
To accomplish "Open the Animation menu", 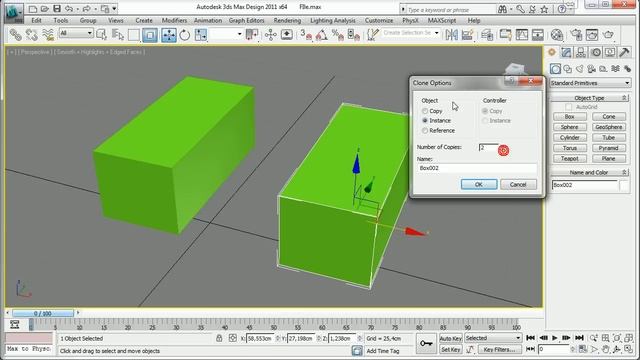I will (x=208, y=20).
